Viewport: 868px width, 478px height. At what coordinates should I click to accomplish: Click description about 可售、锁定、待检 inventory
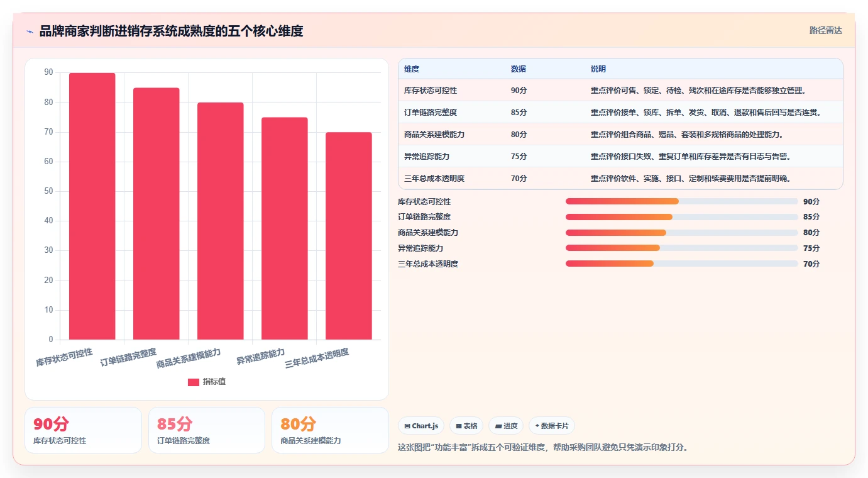click(698, 91)
